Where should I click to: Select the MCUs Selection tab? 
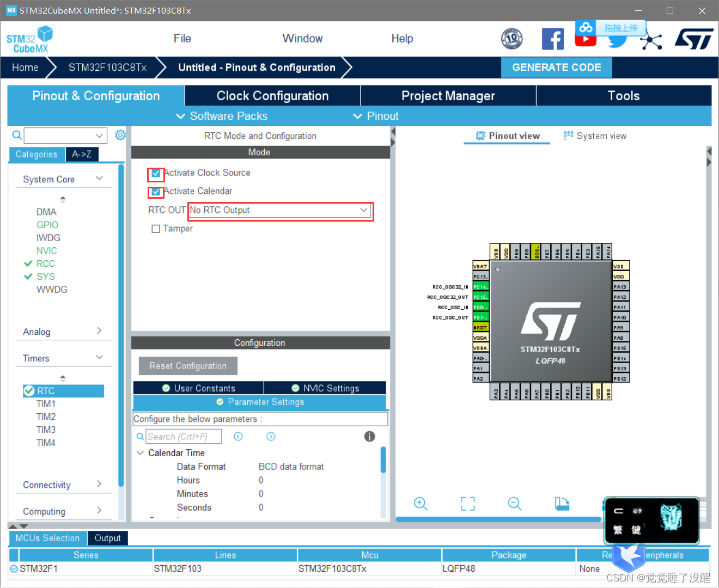tap(47, 538)
